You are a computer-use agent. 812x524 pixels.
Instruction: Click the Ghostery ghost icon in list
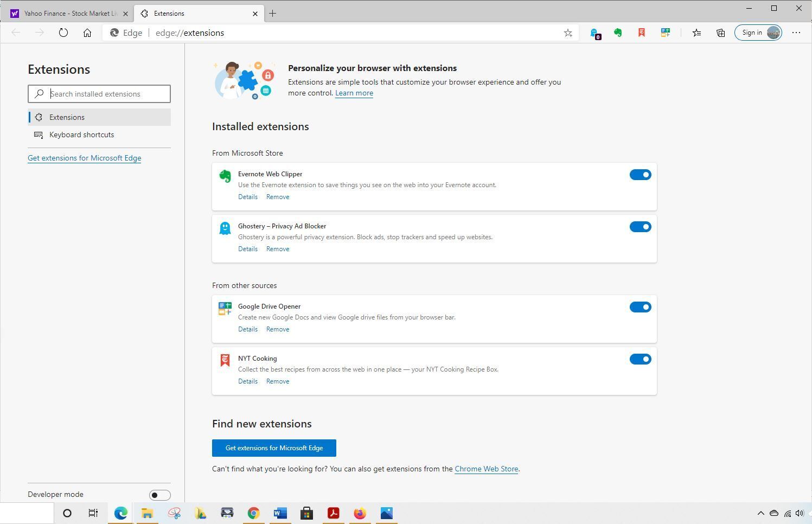(225, 228)
